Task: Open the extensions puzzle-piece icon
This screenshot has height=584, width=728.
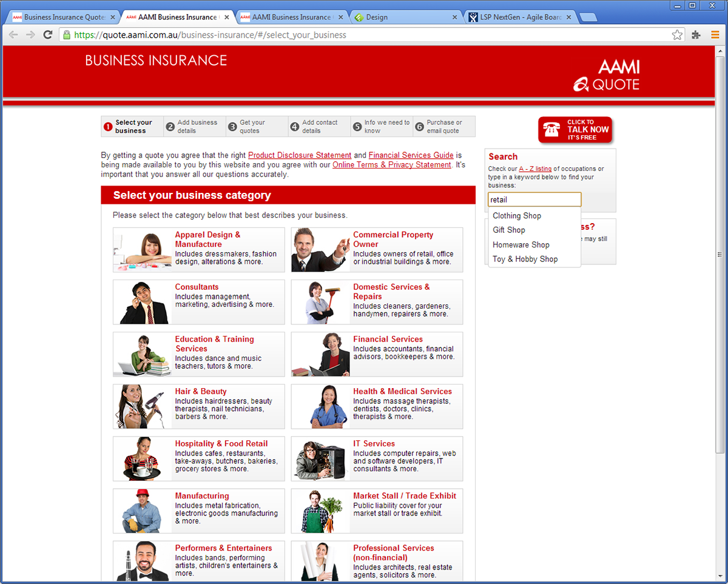Action: tap(696, 35)
